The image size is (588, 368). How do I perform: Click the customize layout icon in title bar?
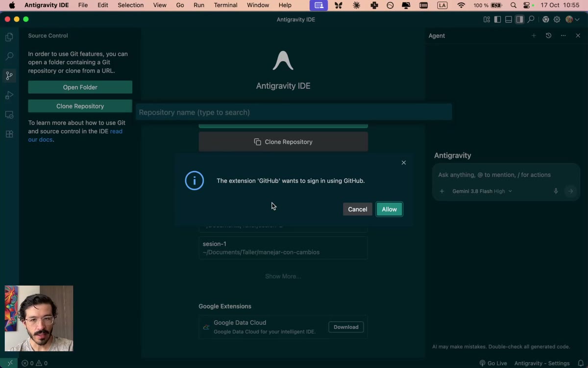click(x=487, y=20)
